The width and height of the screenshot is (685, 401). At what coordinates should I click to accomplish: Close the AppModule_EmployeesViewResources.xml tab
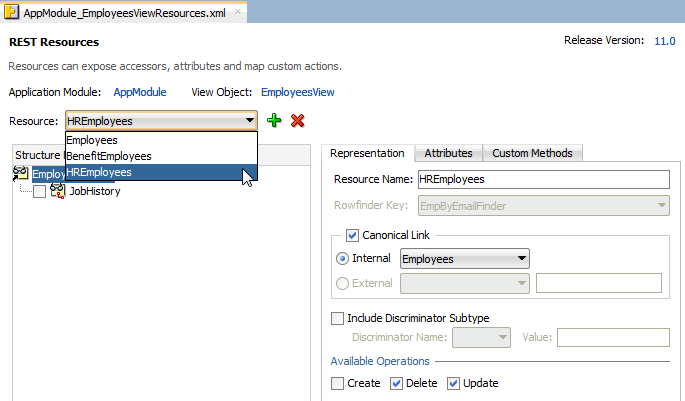238,12
